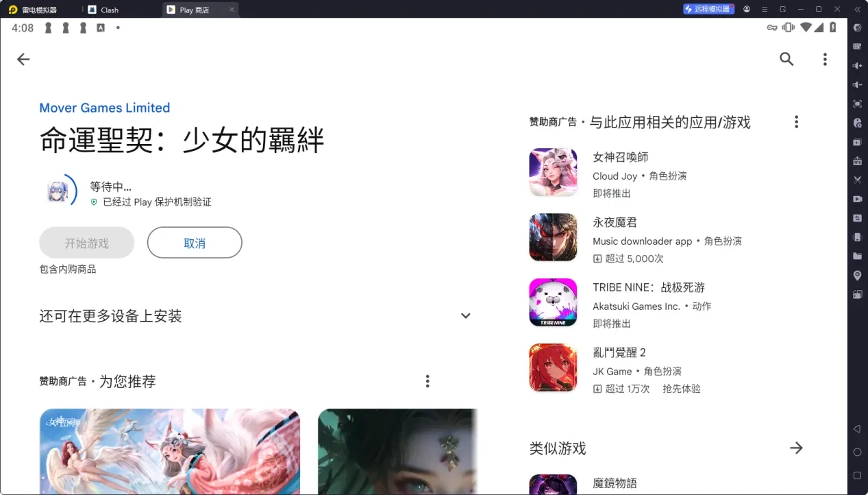The image size is (868, 495).
Task: Open the shared folder icon in sidebar
Action: pyautogui.click(x=857, y=256)
